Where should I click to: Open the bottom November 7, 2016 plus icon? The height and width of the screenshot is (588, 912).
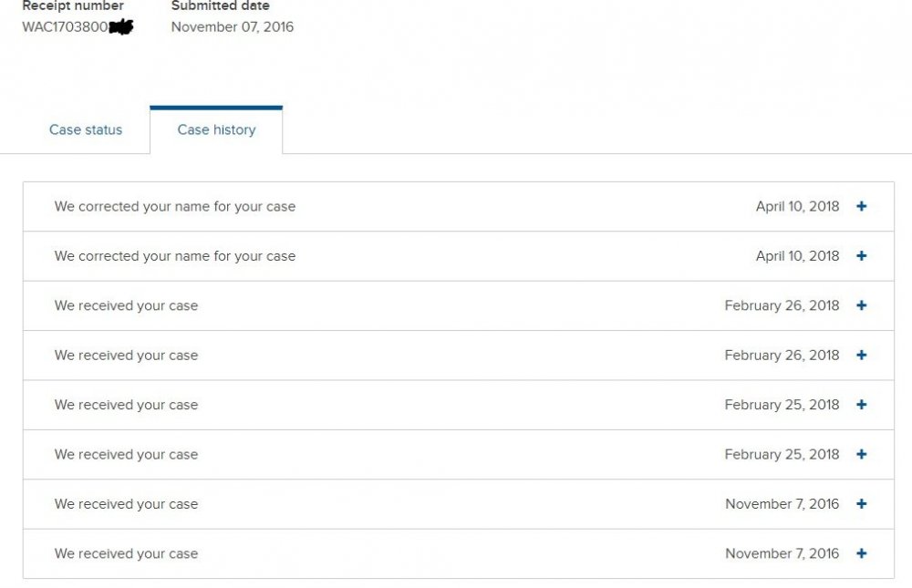tap(862, 553)
